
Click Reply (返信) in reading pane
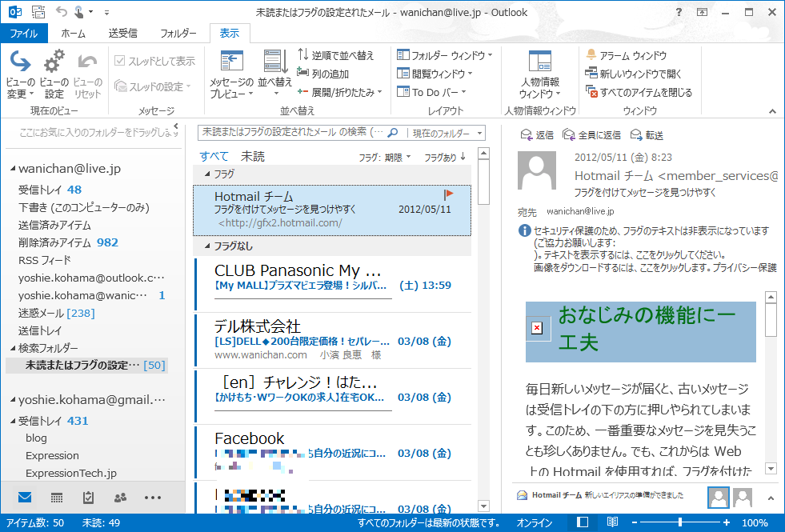click(537, 135)
